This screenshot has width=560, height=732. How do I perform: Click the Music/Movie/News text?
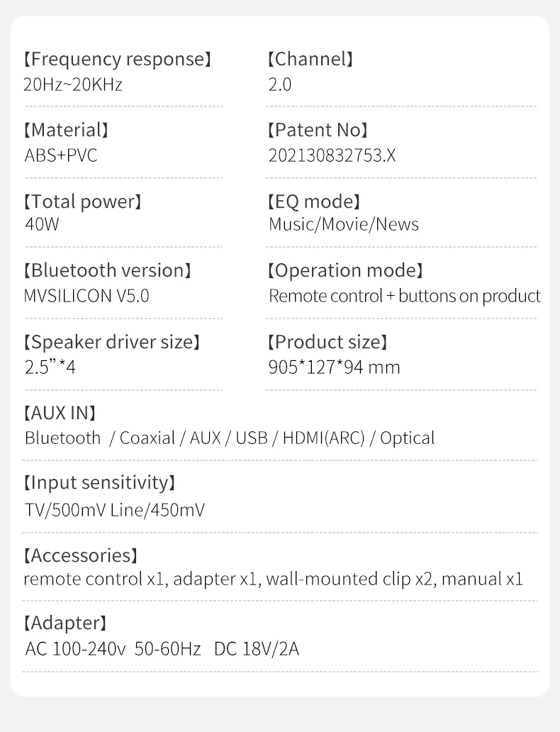click(x=344, y=225)
